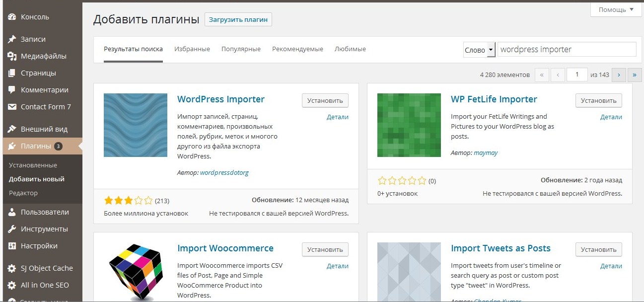Click the Плагины plug icon
This screenshot has width=644, height=302.
pos(12,146)
